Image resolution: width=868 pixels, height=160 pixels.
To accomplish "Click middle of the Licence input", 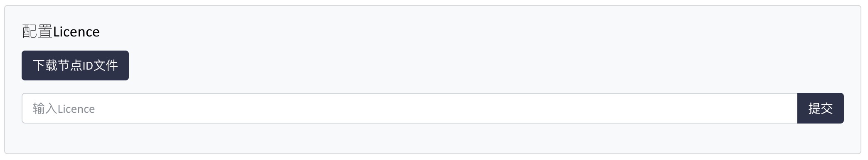I will [409, 108].
